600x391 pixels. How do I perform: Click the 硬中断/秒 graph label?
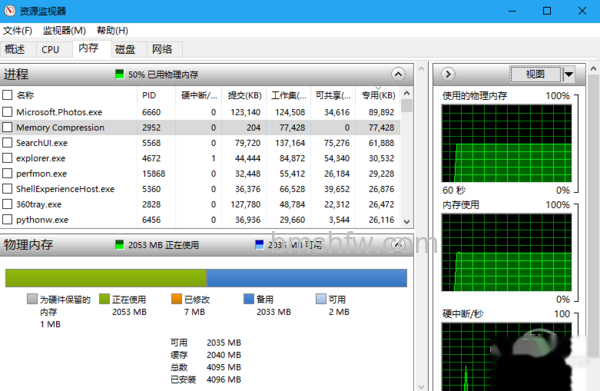tap(463, 314)
